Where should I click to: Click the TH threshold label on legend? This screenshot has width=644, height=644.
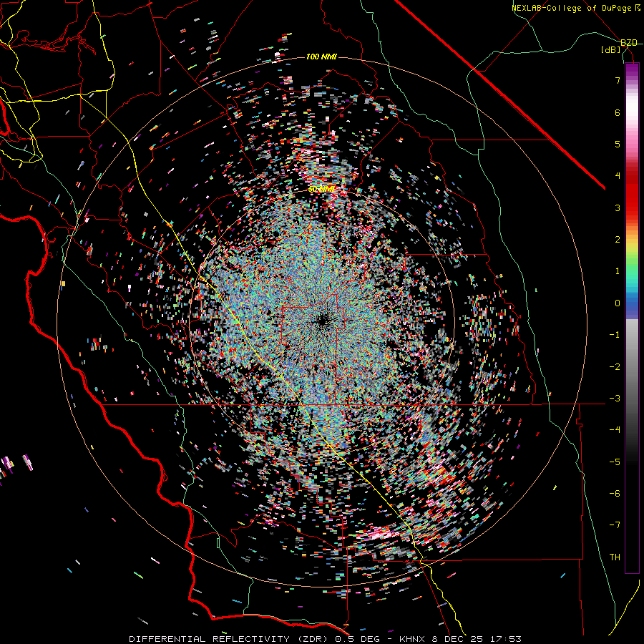615,557
